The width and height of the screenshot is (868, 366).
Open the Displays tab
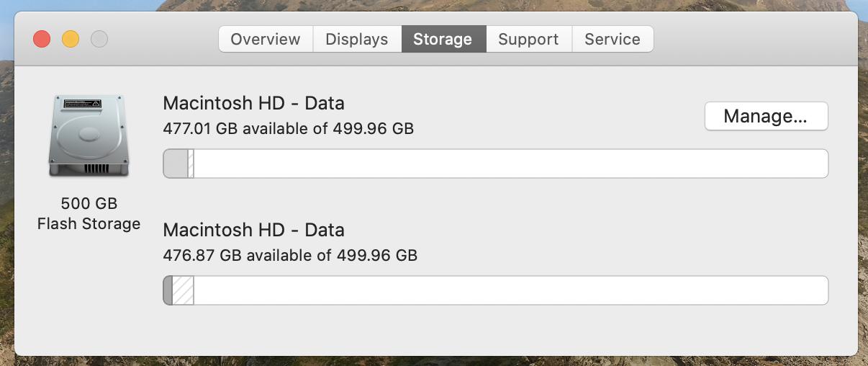[357, 39]
